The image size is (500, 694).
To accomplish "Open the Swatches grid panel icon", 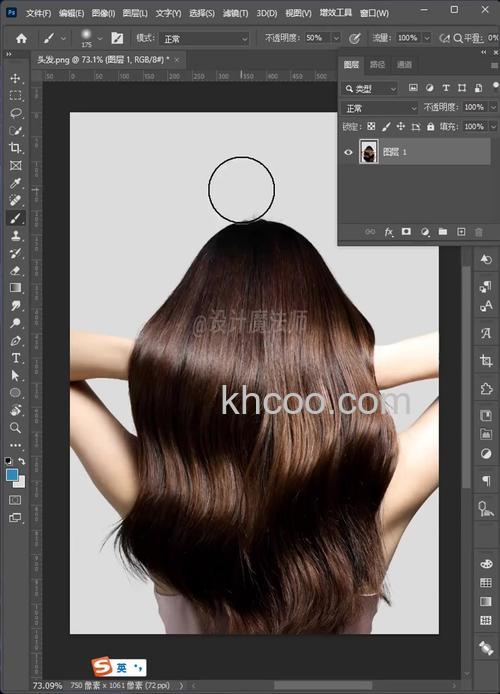I will point(486,582).
